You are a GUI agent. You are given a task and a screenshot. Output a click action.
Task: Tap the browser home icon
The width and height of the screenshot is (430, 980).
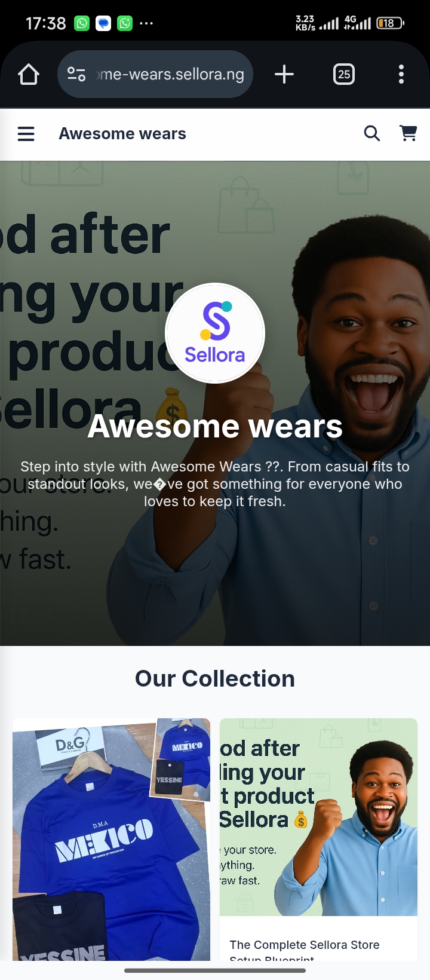click(x=29, y=75)
